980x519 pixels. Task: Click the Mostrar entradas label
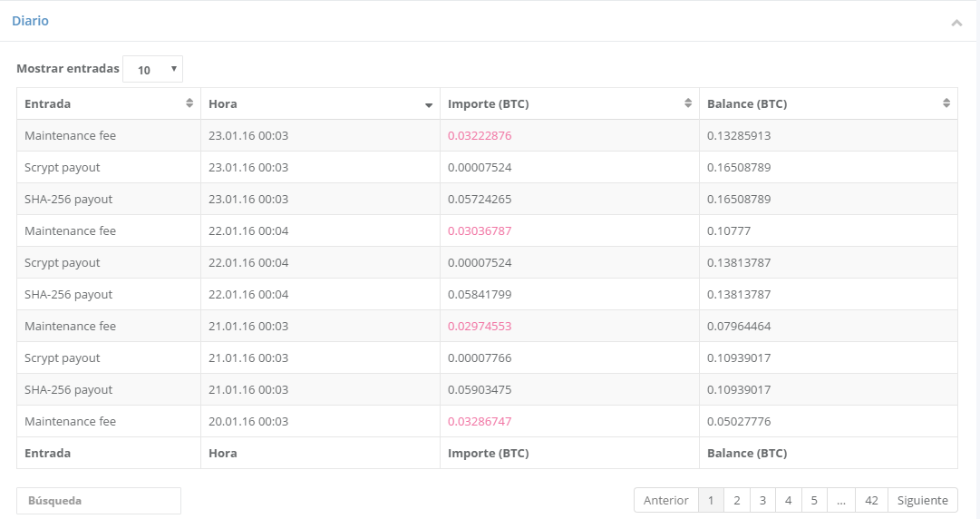67,69
